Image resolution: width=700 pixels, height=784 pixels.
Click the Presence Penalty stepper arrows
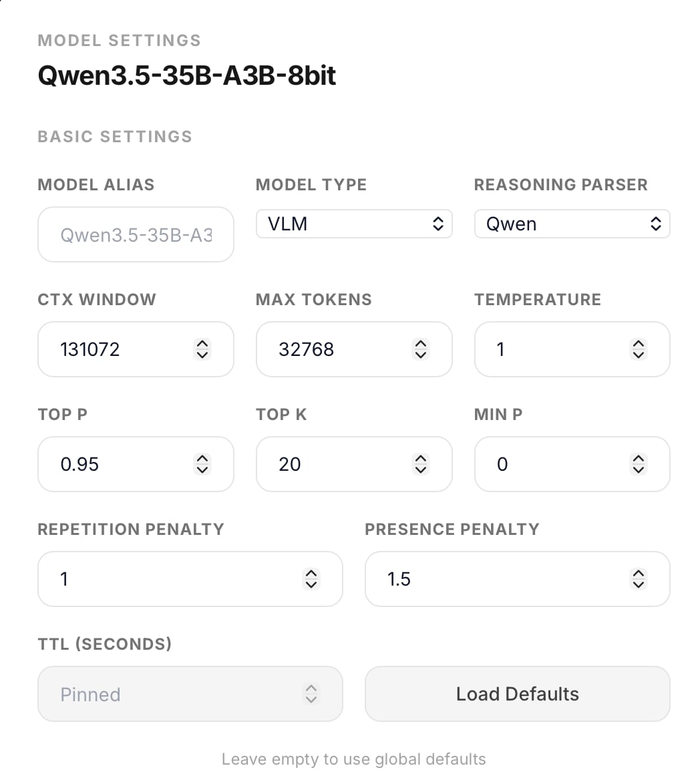(639, 579)
